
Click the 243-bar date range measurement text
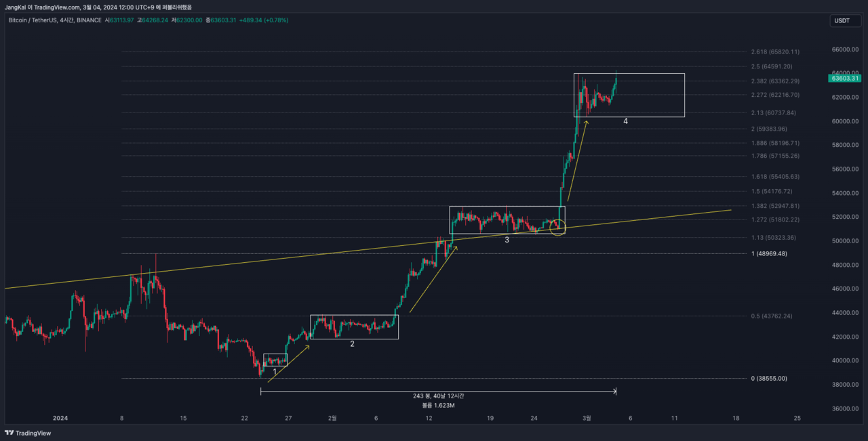coord(437,396)
